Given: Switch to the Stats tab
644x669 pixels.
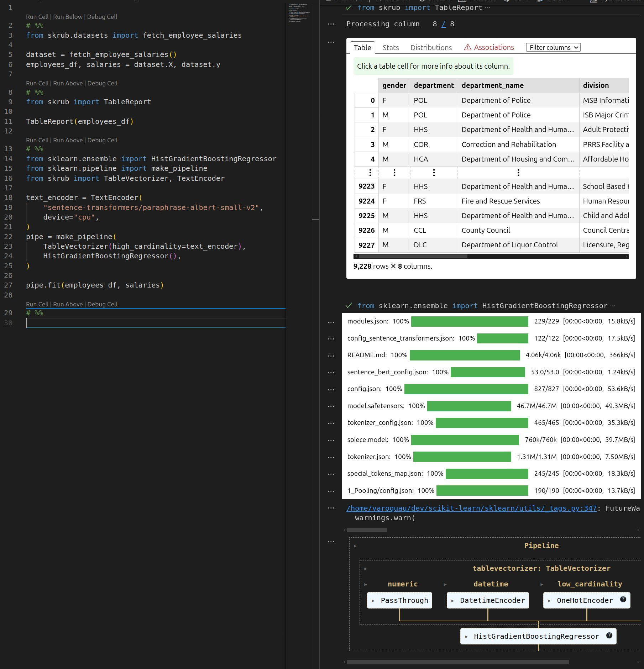Looking at the screenshot, I should pyautogui.click(x=391, y=48).
